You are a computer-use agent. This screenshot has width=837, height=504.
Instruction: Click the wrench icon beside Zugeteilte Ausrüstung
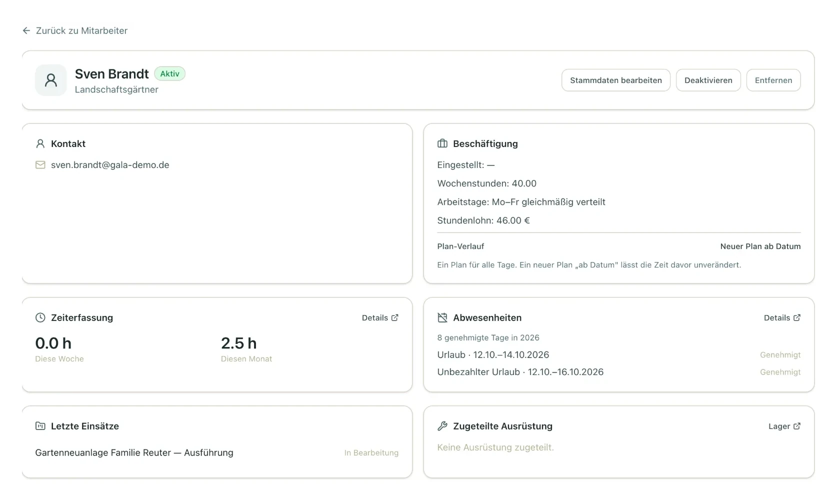point(442,426)
